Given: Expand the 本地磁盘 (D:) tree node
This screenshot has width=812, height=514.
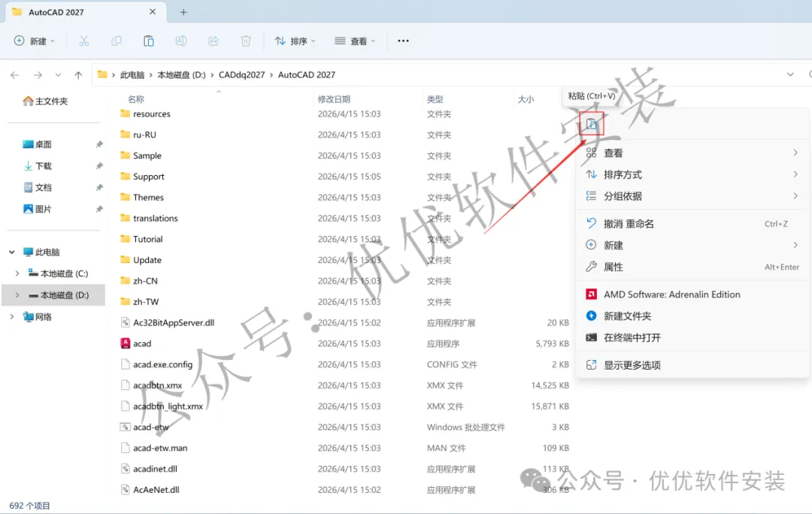Looking at the screenshot, I should click(17, 295).
